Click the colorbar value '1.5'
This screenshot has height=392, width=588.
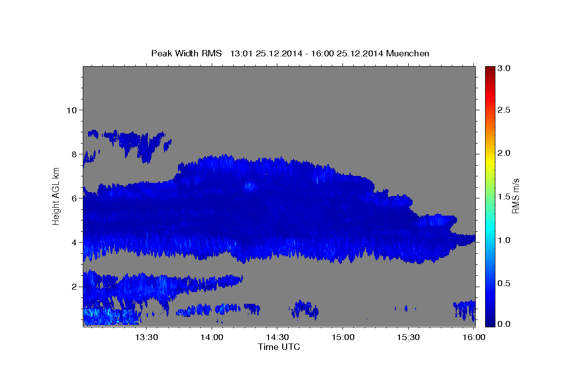[505, 196]
